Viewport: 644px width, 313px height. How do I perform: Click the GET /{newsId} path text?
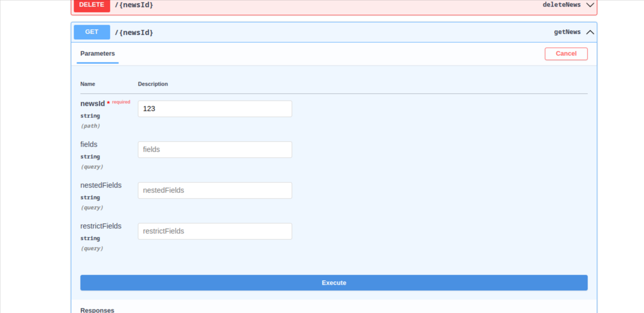tap(134, 33)
